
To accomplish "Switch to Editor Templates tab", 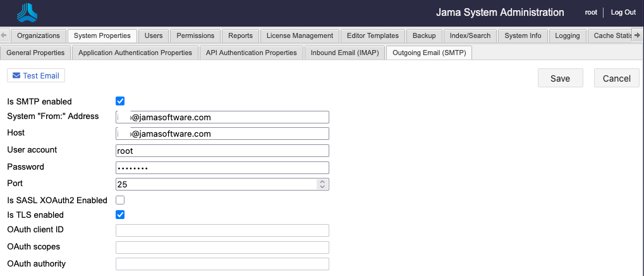I will click(x=373, y=36).
